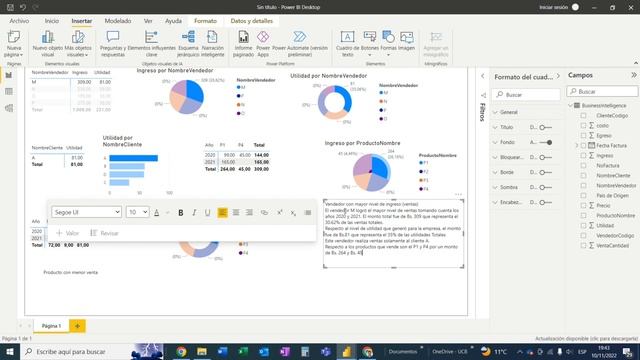Open the Segoe UI font dropdown
Screen dimensions: 640x360
[87, 212]
